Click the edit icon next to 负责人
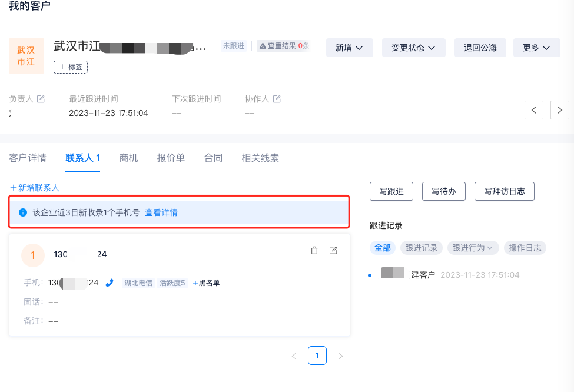 pos(41,99)
